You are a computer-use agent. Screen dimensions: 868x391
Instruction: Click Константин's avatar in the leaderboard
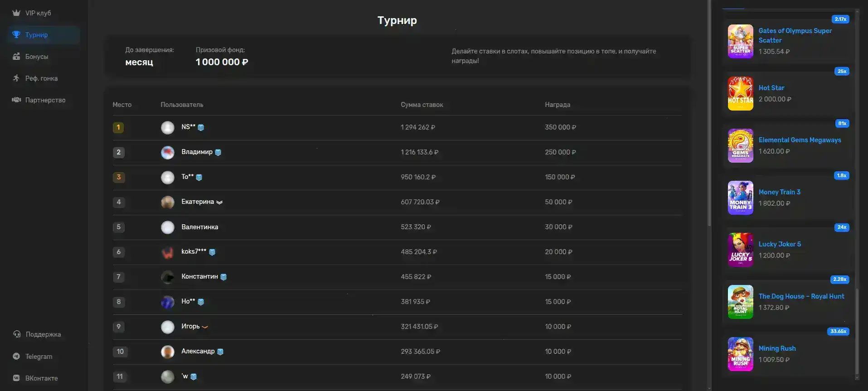(168, 277)
